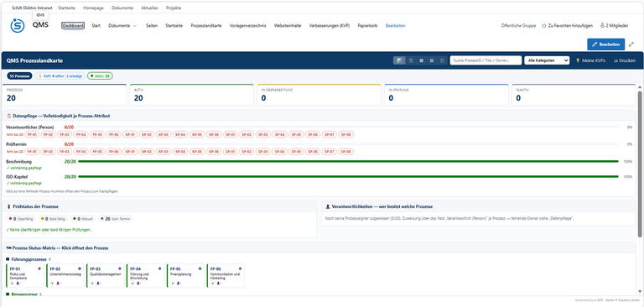Open the Papierkorb tab
The width and height of the screenshot is (644, 307).
(367, 25)
